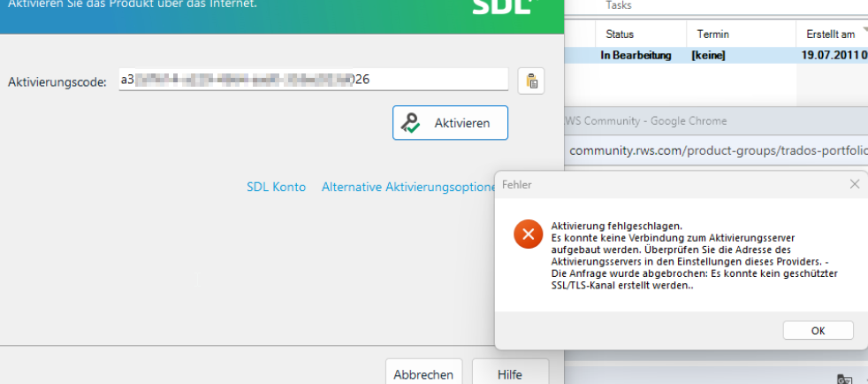Focus the Aktivierungscode input field

pos(313,80)
